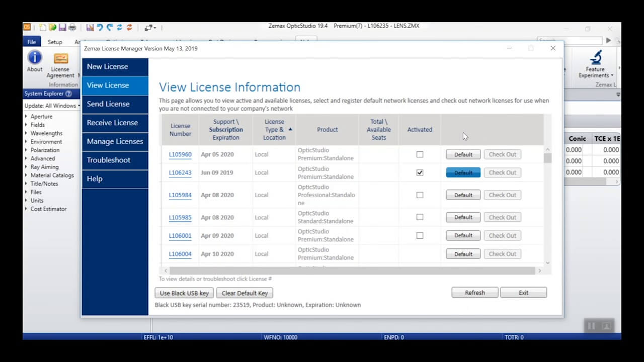Click the Exit button
The height and width of the screenshot is (362, 644).
(x=524, y=293)
